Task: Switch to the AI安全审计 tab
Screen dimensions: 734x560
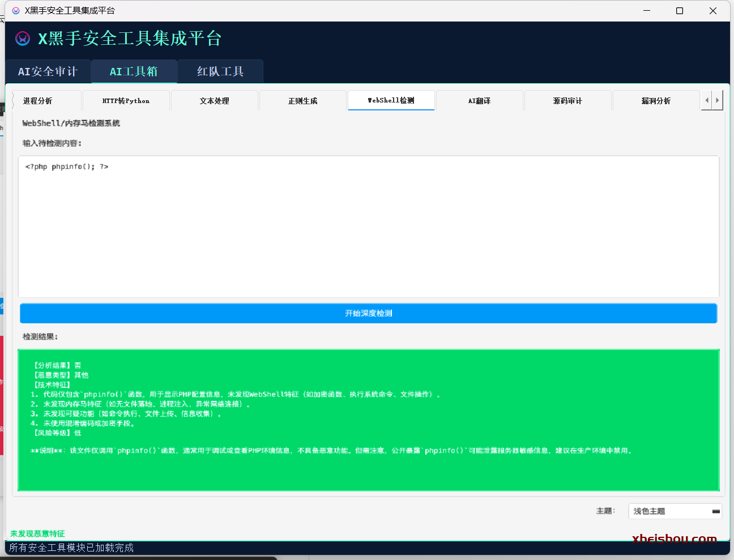Action: tap(48, 71)
